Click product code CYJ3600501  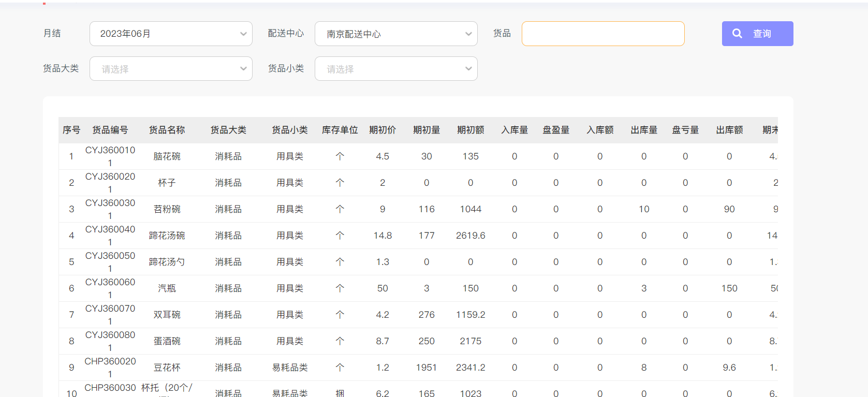(110, 262)
